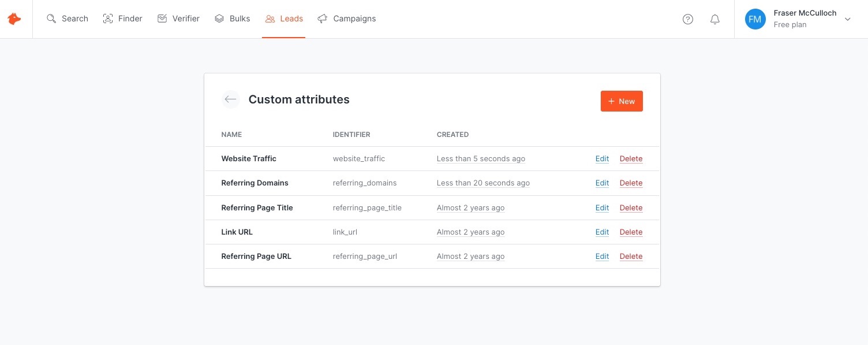Click the Search magnifier icon in navigation

[x=51, y=18]
